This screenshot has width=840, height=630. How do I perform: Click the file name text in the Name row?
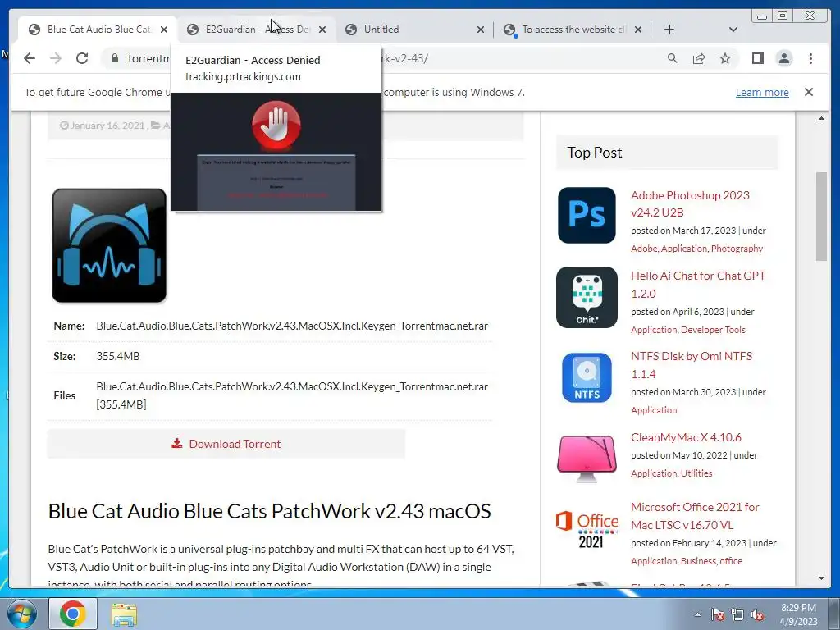(x=292, y=326)
